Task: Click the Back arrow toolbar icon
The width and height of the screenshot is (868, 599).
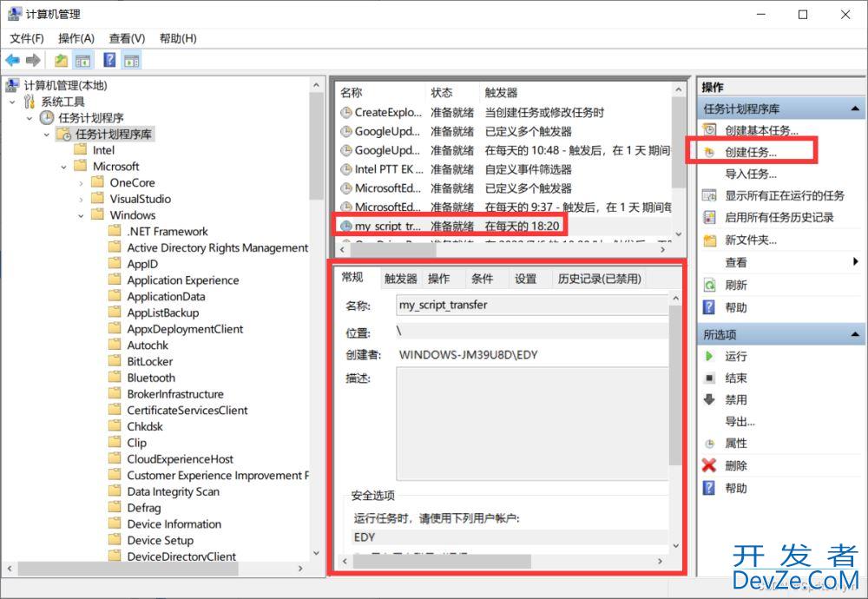Action: 12,60
